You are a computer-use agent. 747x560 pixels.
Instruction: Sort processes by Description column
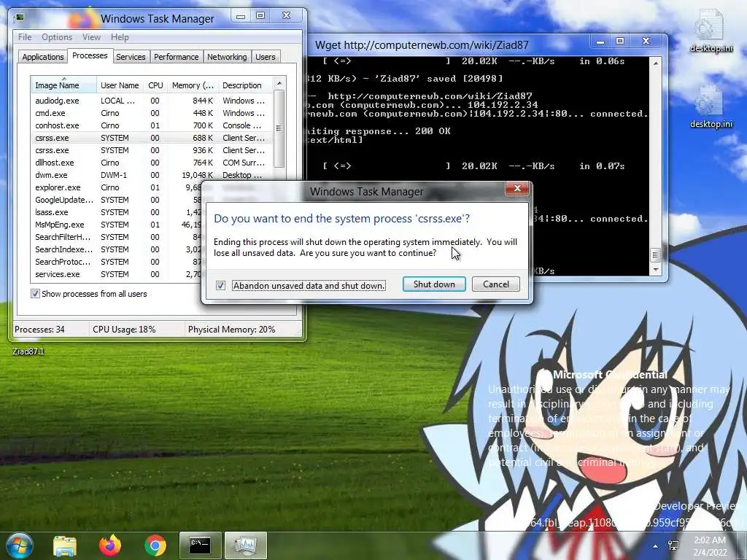[245, 85]
